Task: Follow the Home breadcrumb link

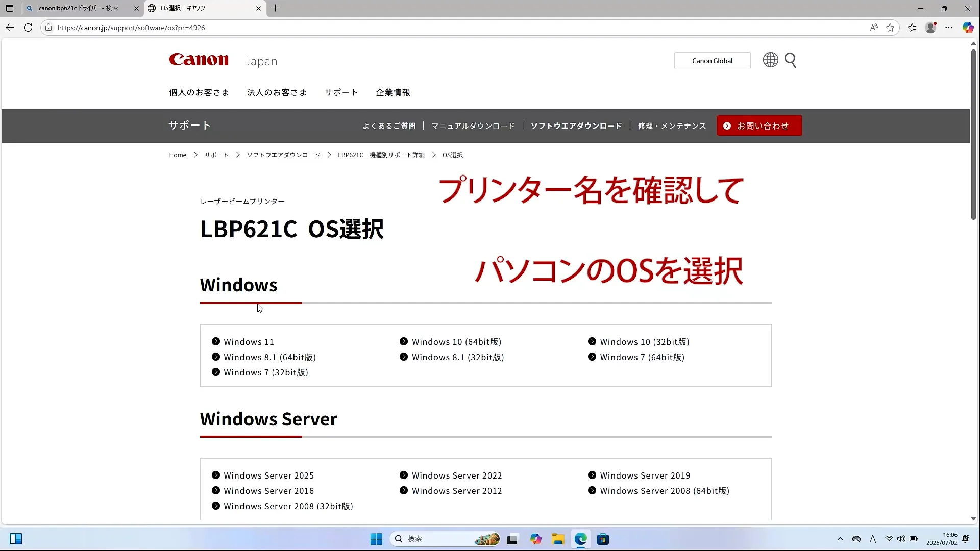Action: tap(178, 155)
